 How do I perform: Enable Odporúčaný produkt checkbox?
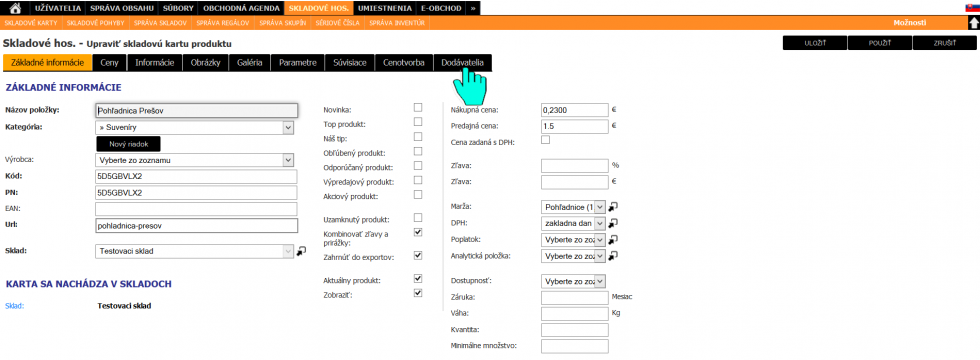click(x=418, y=166)
